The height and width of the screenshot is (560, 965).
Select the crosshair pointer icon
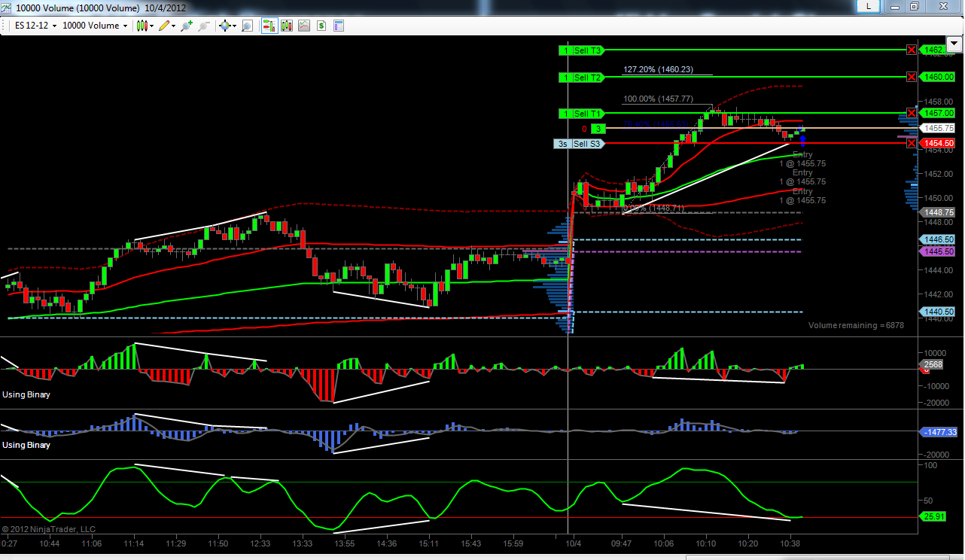click(224, 26)
